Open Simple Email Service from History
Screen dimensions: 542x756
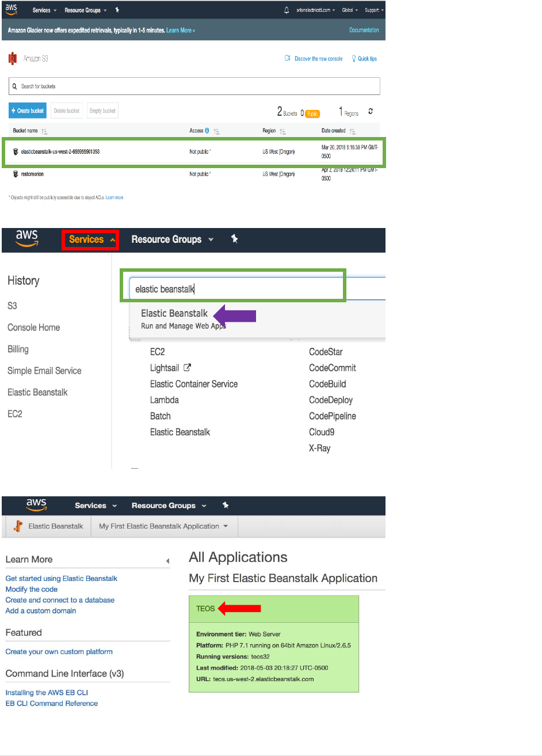pos(44,371)
